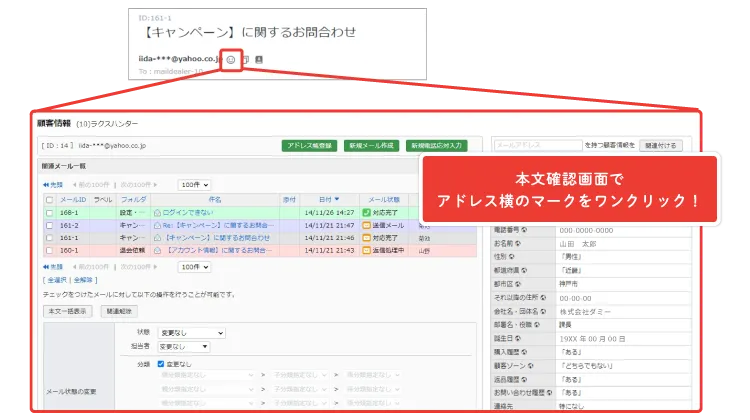
Task: Click the info icon next to 部署名・役職
Action: coord(537,325)
